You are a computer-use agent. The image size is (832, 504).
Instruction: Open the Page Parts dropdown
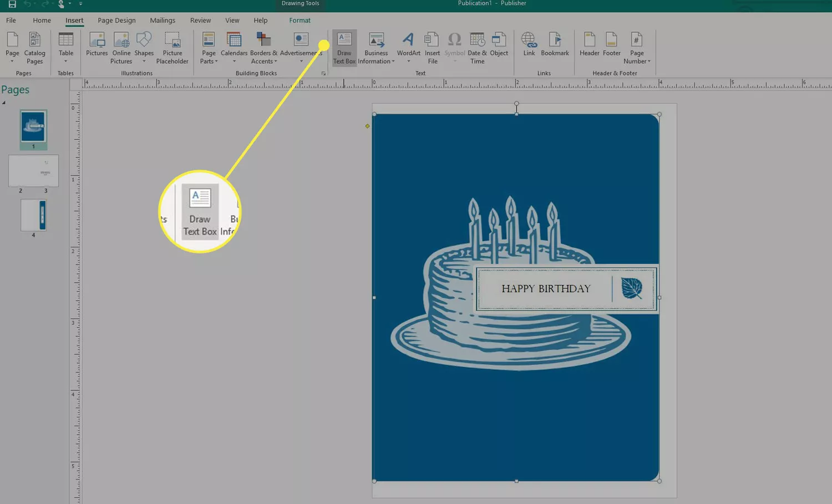tap(209, 48)
